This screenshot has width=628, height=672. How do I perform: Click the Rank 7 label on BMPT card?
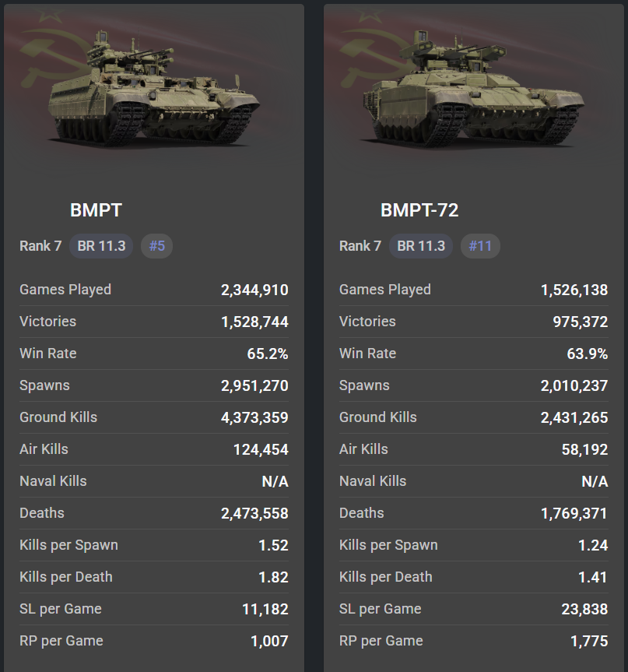(x=40, y=246)
